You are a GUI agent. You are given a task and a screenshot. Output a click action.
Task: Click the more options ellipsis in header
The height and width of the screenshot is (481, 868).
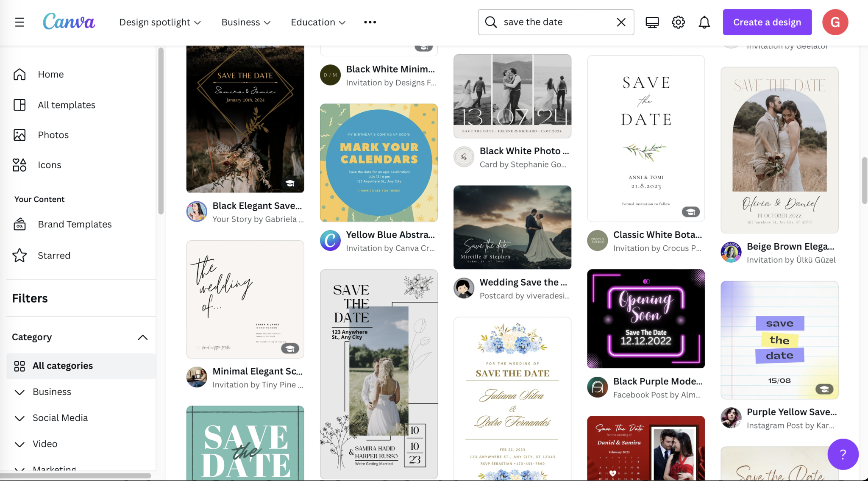(370, 22)
